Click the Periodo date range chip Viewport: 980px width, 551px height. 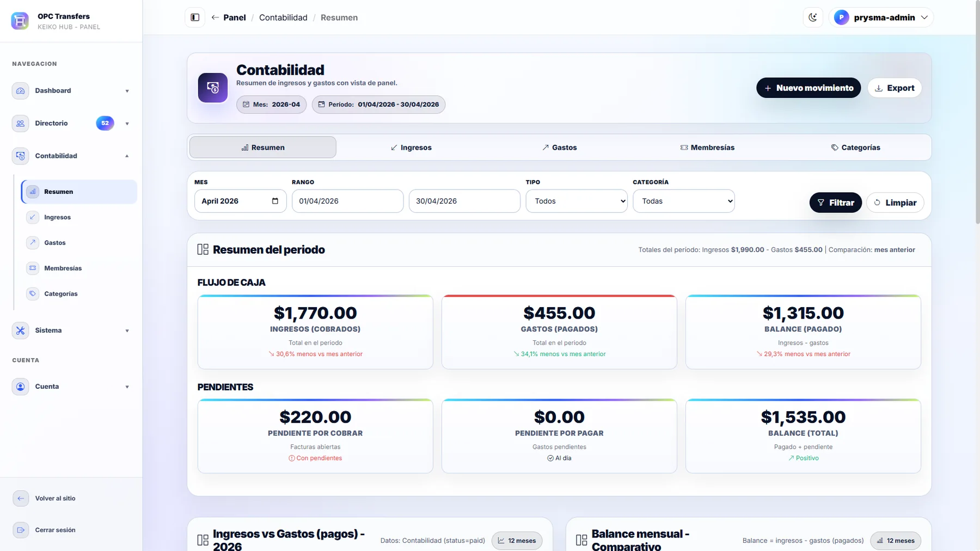[378, 105]
